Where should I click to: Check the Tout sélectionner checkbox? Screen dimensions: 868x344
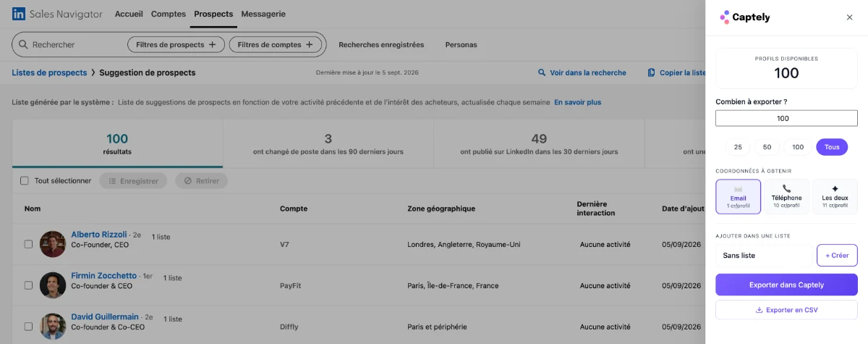pos(25,180)
